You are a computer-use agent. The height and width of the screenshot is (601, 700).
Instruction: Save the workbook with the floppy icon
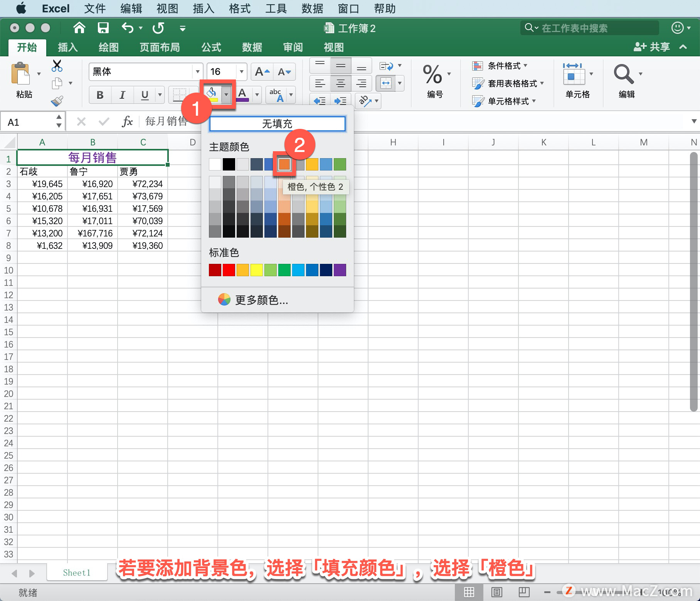tap(103, 28)
